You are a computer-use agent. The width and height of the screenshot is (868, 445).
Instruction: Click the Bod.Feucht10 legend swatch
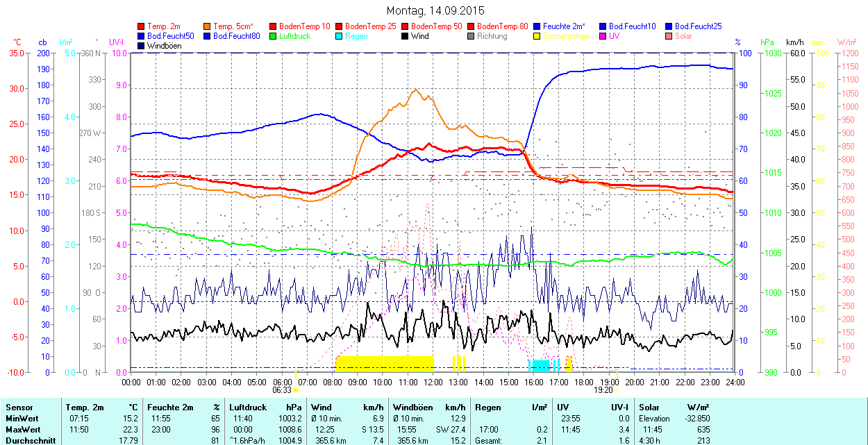pos(602,26)
